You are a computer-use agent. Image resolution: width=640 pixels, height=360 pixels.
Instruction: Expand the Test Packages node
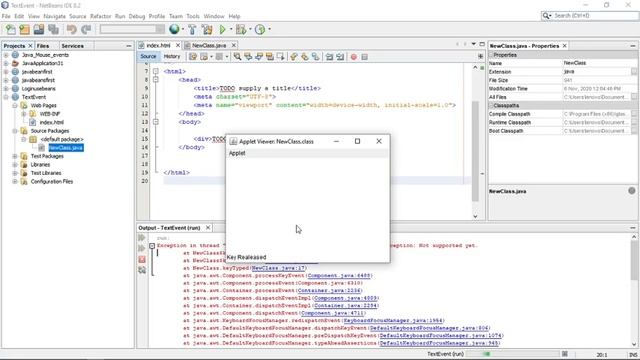15,156
